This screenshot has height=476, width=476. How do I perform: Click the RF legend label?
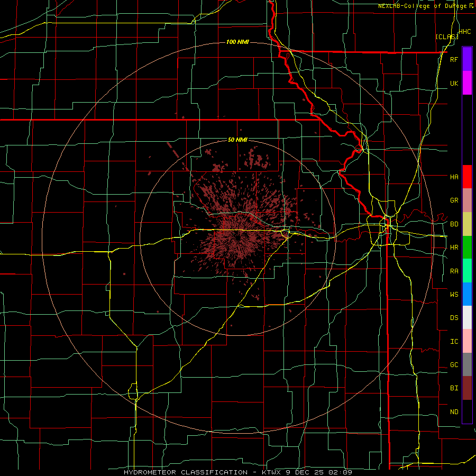(x=454, y=59)
